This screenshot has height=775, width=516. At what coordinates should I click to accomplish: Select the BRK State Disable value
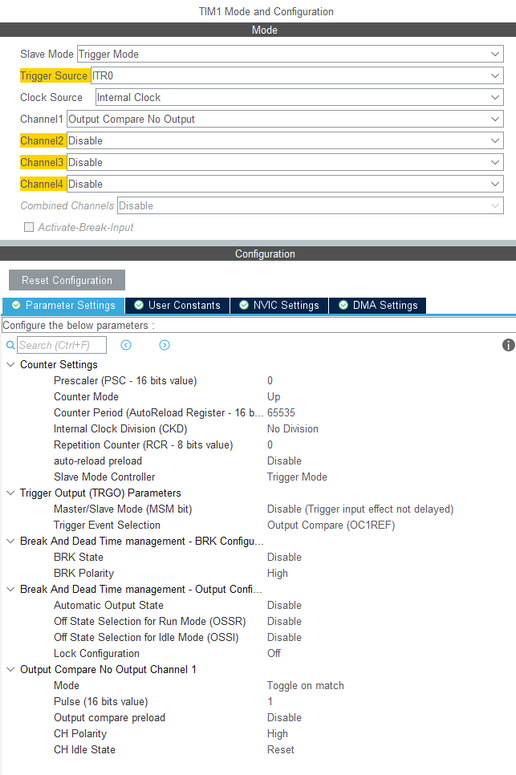[x=284, y=558]
